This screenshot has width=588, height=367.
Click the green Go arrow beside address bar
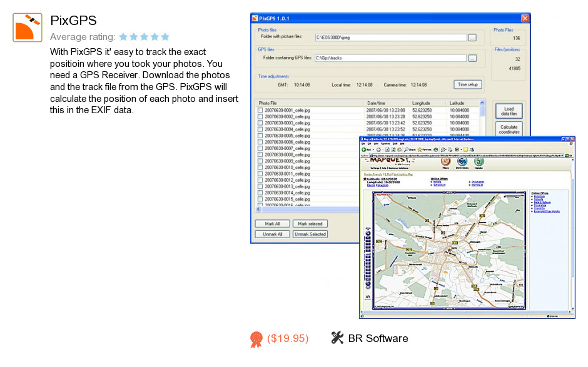(567, 156)
